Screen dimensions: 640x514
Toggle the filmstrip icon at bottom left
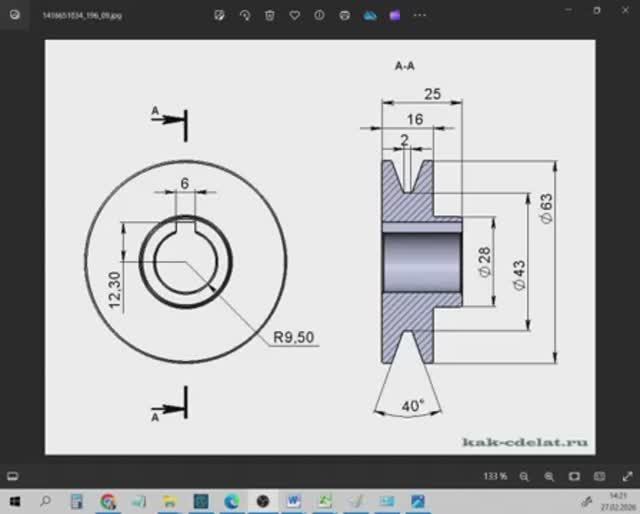click(x=13, y=476)
